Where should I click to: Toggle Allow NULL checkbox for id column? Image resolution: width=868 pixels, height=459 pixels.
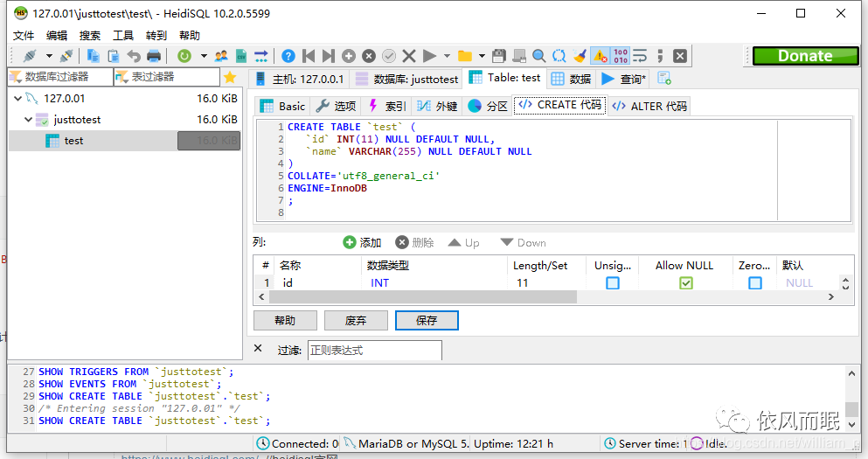point(686,283)
